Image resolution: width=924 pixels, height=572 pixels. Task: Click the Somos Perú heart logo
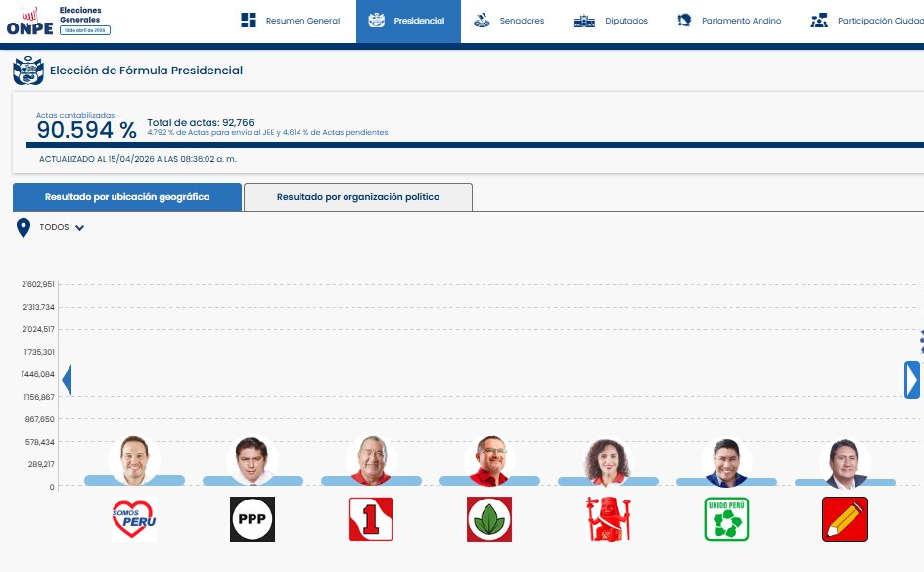(x=134, y=519)
